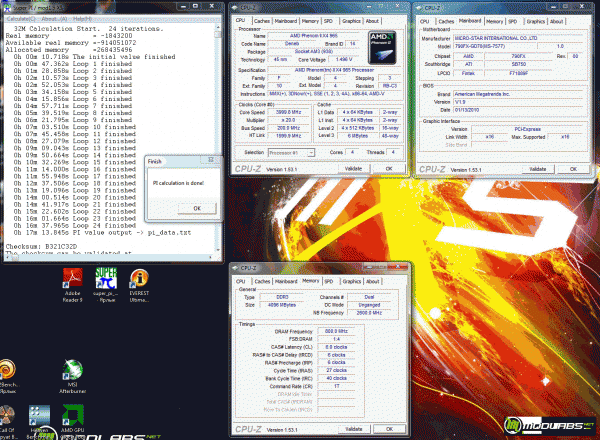Click the Loop 24 finished line
The image size is (600, 440).
point(75,225)
